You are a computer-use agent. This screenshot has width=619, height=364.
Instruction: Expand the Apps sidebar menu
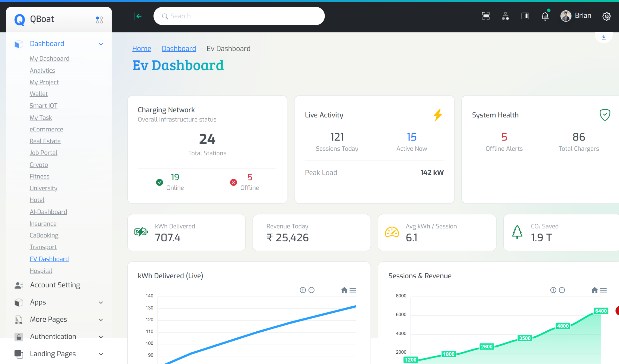pyautogui.click(x=101, y=302)
